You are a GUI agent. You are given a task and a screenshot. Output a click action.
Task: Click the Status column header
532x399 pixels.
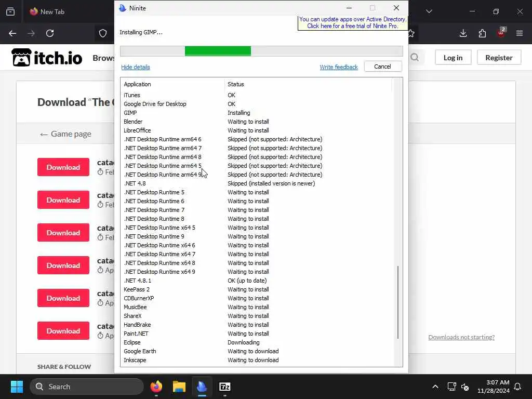308,84
